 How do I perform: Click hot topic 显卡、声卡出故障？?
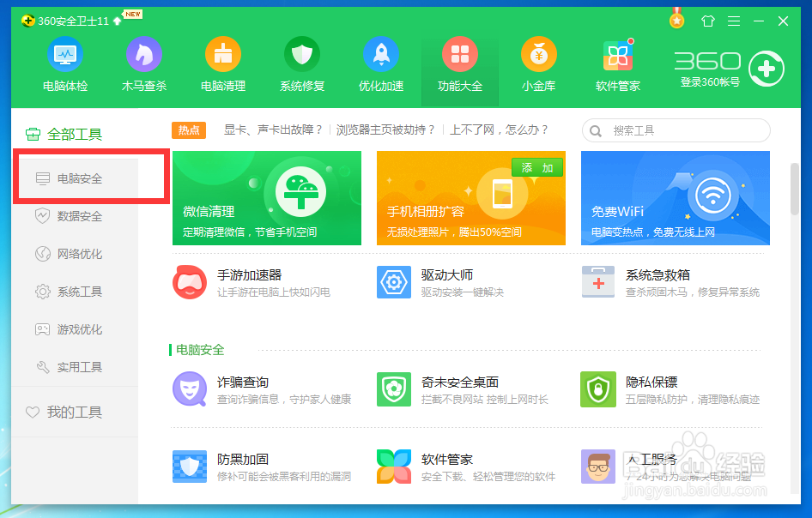pyautogui.click(x=274, y=129)
